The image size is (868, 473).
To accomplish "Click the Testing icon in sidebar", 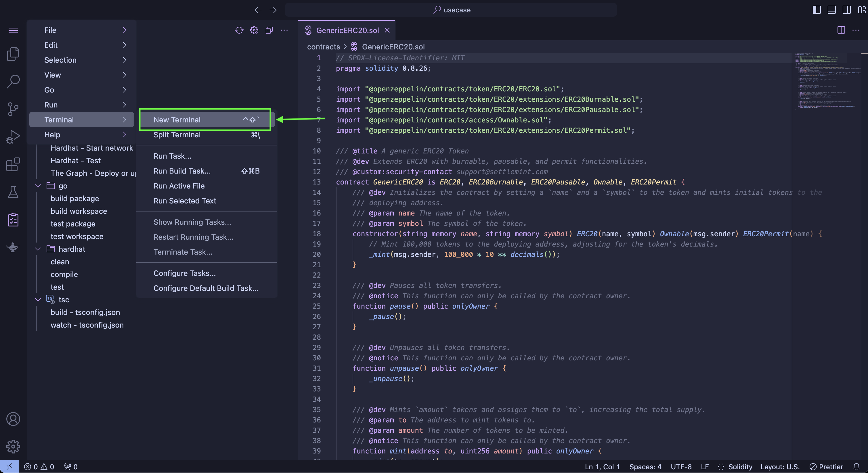I will [x=12, y=192].
